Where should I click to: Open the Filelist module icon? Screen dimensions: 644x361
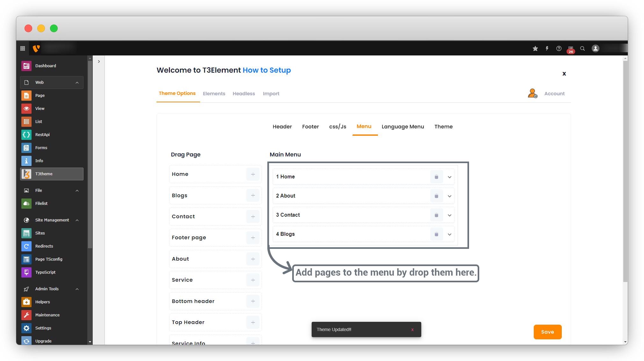tap(26, 204)
